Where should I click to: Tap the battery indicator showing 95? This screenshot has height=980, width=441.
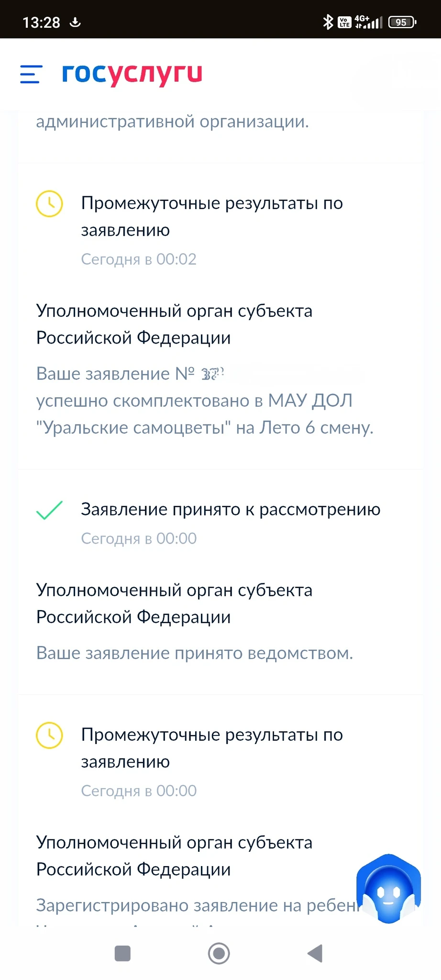pyautogui.click(x=402, y=22)
